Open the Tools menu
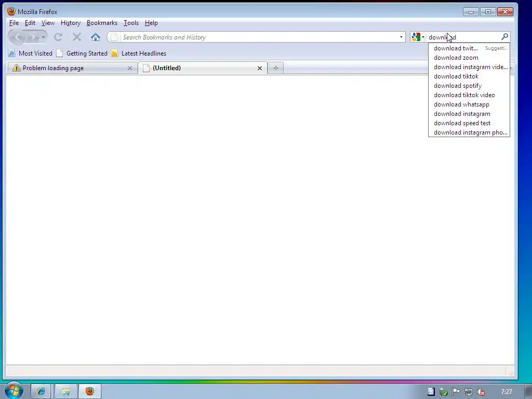Image resolution: width=532 pixels, height=399 pixels. [131, 23]
